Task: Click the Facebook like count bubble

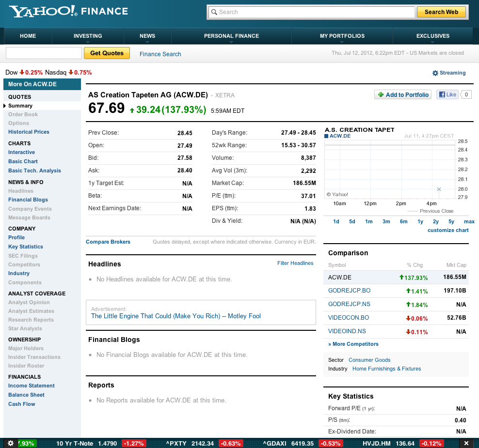Action: (466, 94)
